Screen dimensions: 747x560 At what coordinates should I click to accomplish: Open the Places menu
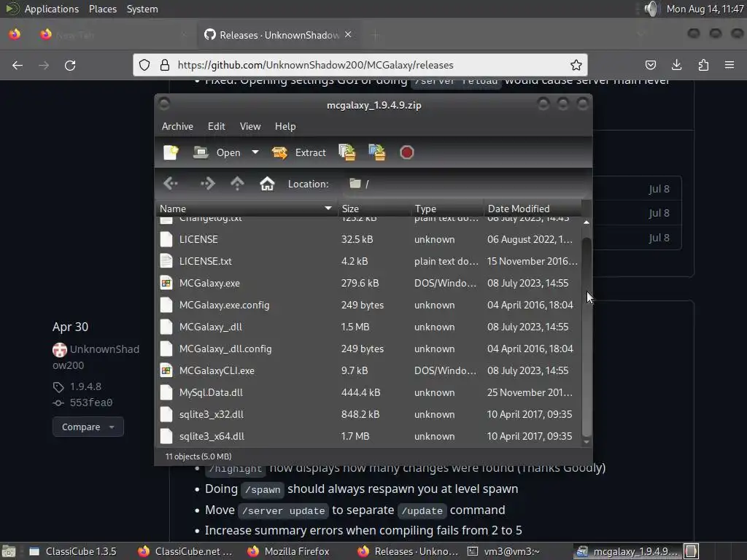click(x=103, y=9)
